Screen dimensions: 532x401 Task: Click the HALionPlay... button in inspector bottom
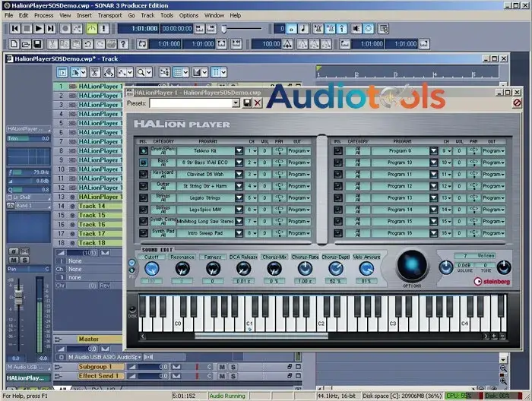[28, 378]
